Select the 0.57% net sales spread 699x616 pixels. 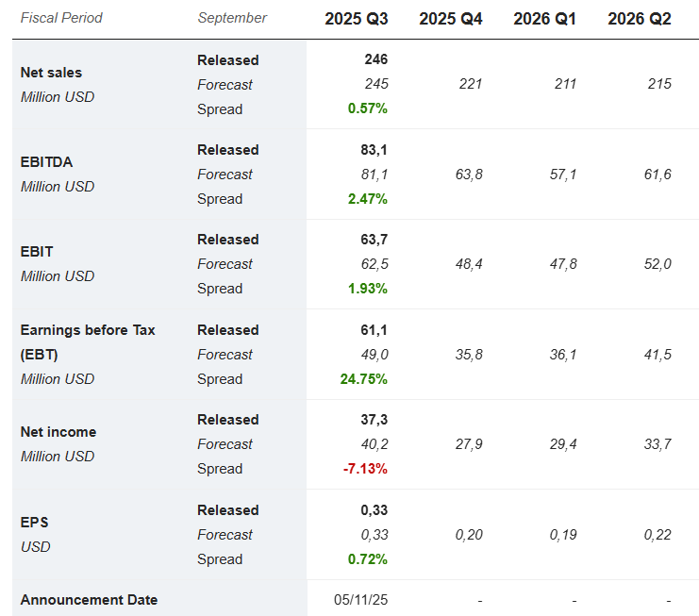tap(368, 109)
